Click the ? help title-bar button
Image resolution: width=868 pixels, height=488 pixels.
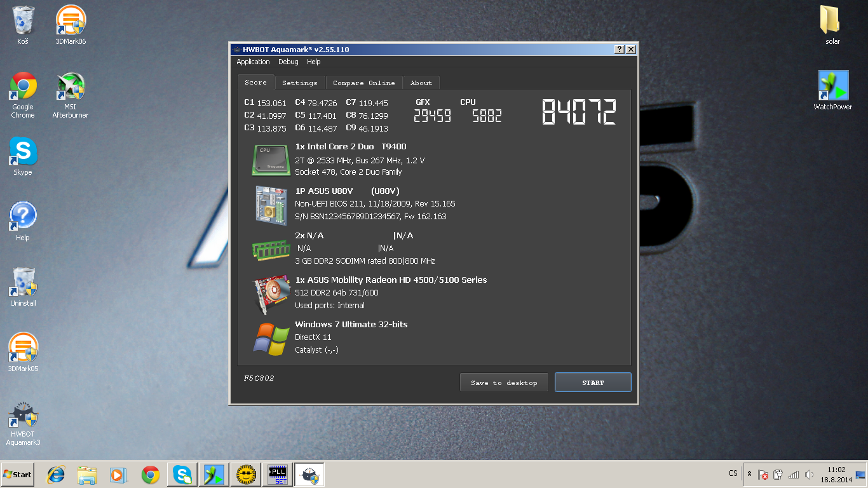coord(620,50)
